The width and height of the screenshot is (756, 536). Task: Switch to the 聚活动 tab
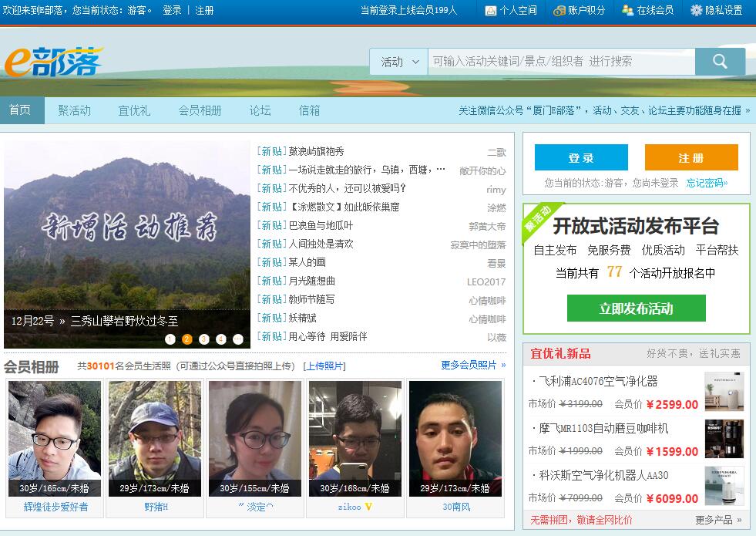(x=74, y=110)
